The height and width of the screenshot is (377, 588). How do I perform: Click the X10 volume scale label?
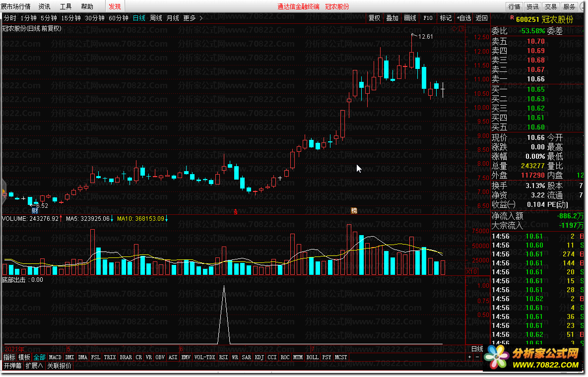tap(472, 272)
